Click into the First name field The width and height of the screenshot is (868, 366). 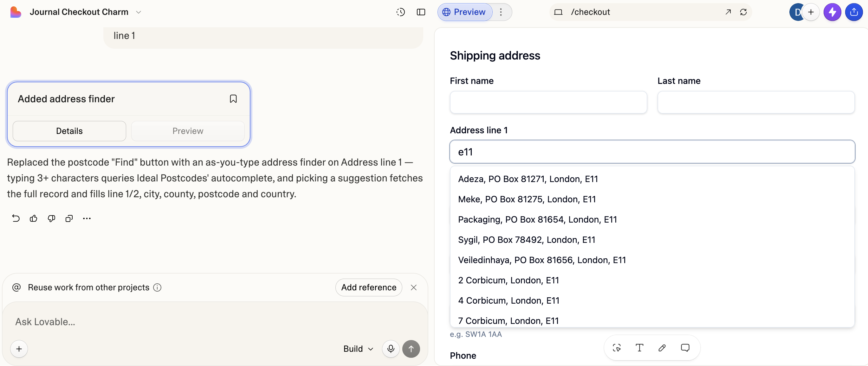(x=548, y=102)
